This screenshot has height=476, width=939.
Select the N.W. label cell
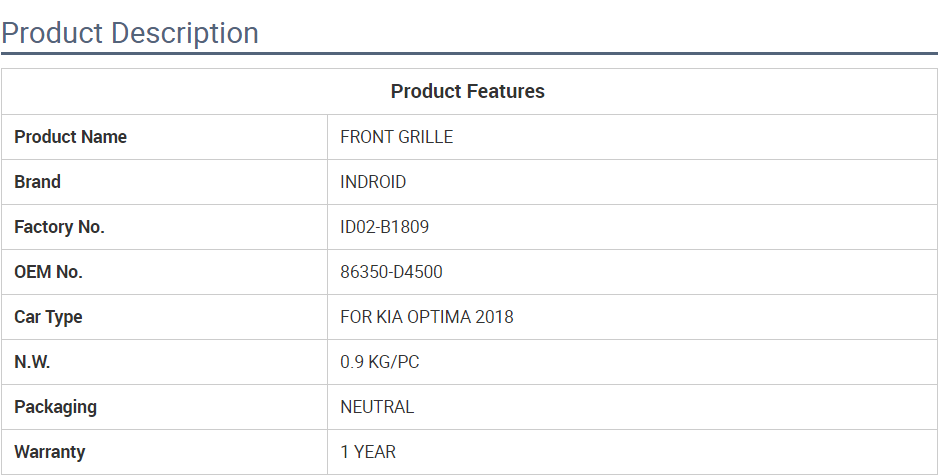point(32,362)
